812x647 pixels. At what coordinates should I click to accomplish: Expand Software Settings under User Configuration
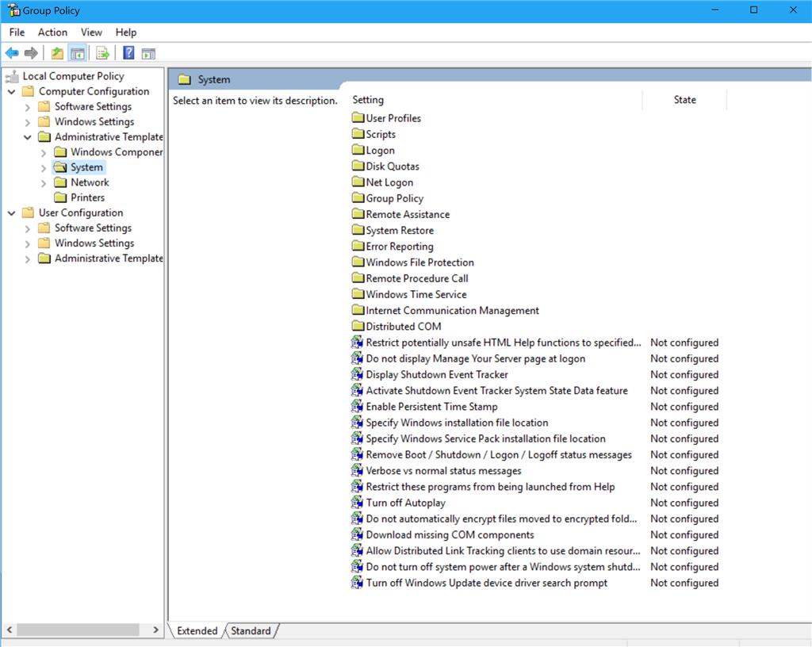pos(28,228)
